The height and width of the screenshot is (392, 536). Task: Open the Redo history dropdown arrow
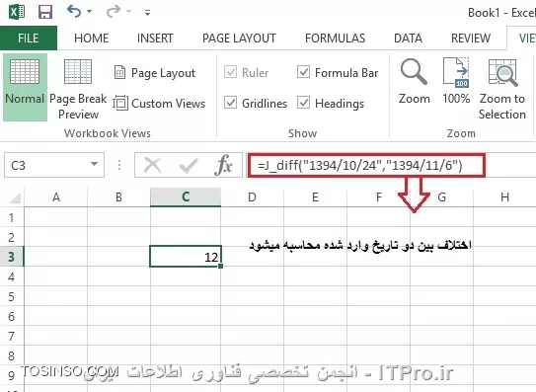(129, 12)
